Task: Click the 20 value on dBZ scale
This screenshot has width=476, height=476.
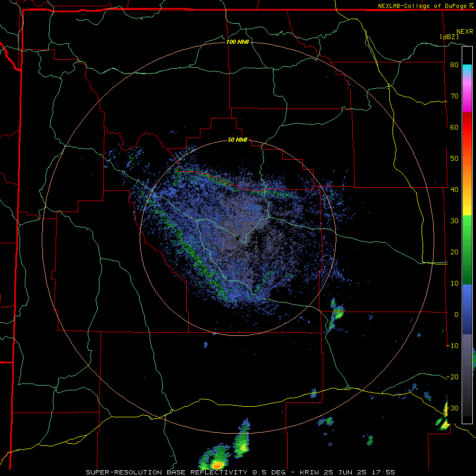Action: point(454,252)
